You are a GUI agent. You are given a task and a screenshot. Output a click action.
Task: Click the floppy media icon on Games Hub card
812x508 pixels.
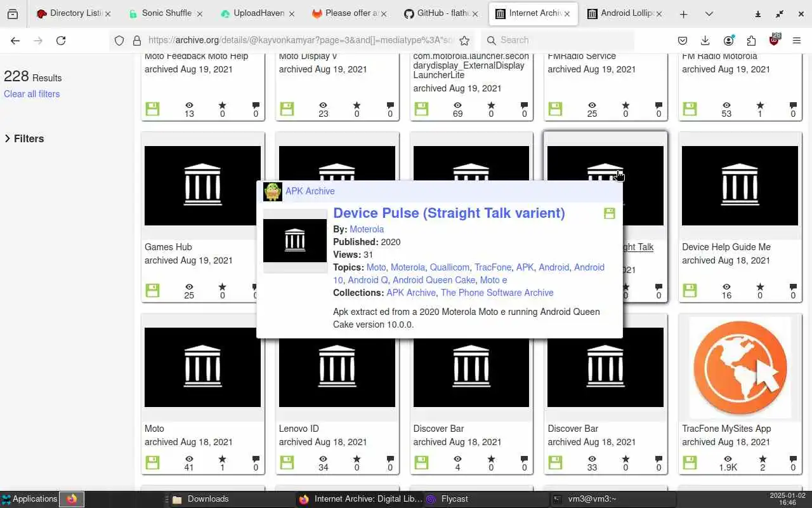[152, 290]
